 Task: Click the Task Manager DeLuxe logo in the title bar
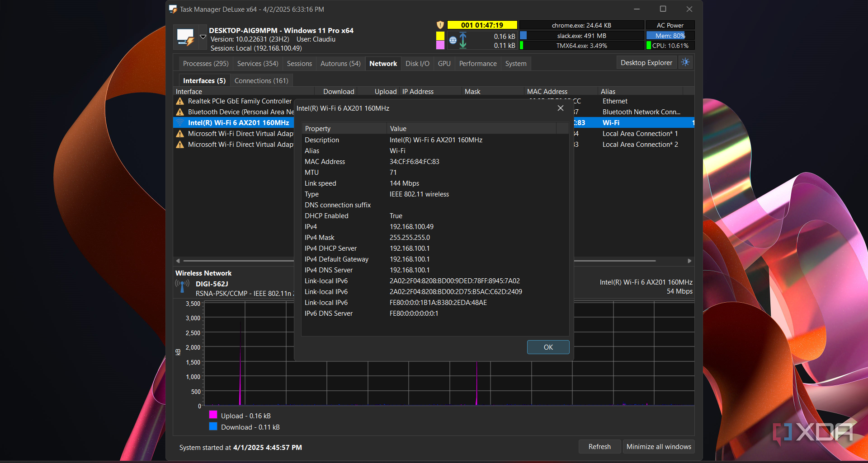point(173,9)
